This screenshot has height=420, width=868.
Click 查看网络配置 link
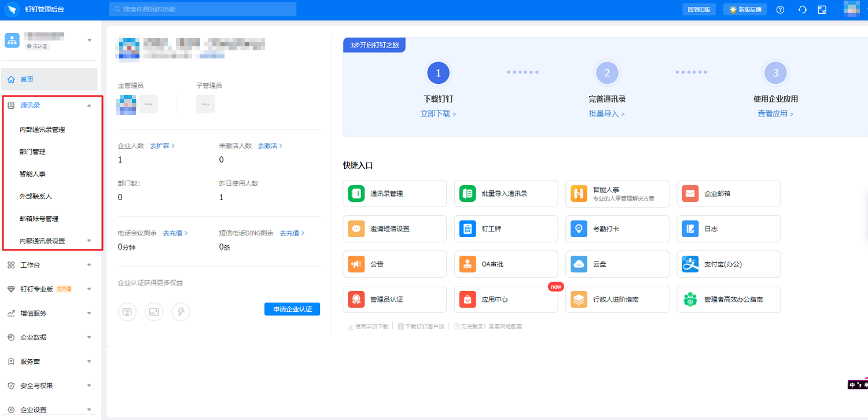pyautogui.click(x=505, y=327)
